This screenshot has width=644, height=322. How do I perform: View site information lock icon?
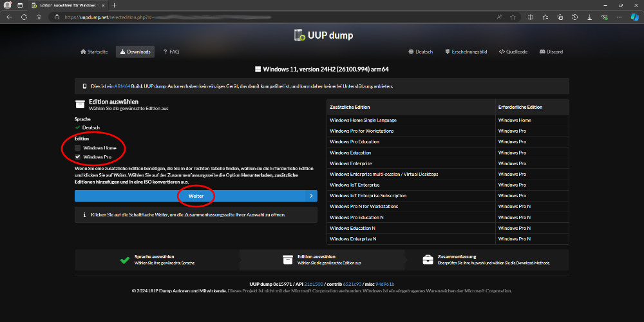click(x=57, y=17)
